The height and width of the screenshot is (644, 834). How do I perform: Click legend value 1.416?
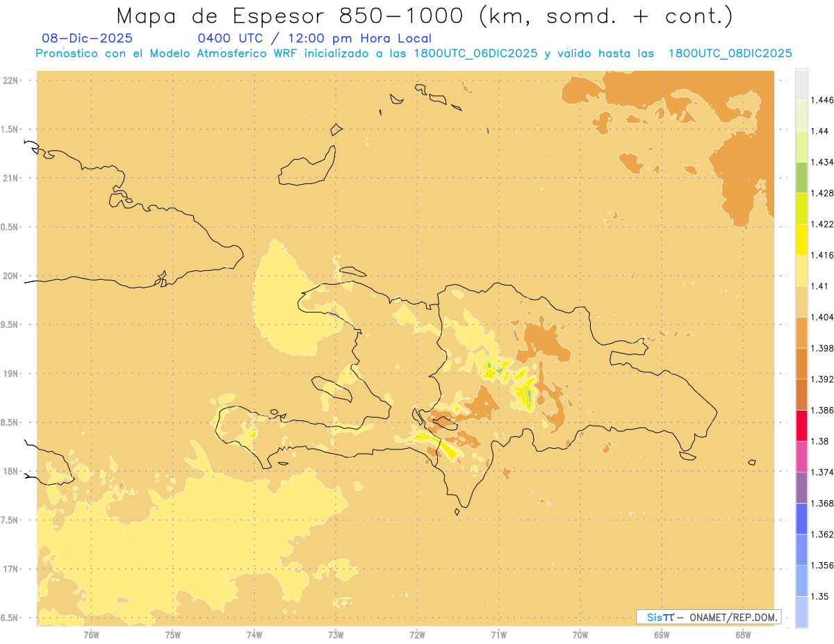(822, 255)
